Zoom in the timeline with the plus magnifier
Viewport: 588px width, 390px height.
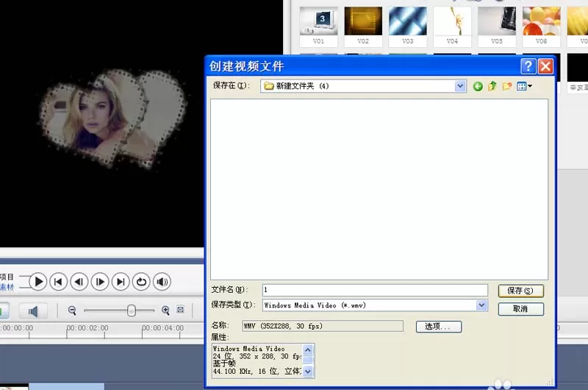[165, 311]
